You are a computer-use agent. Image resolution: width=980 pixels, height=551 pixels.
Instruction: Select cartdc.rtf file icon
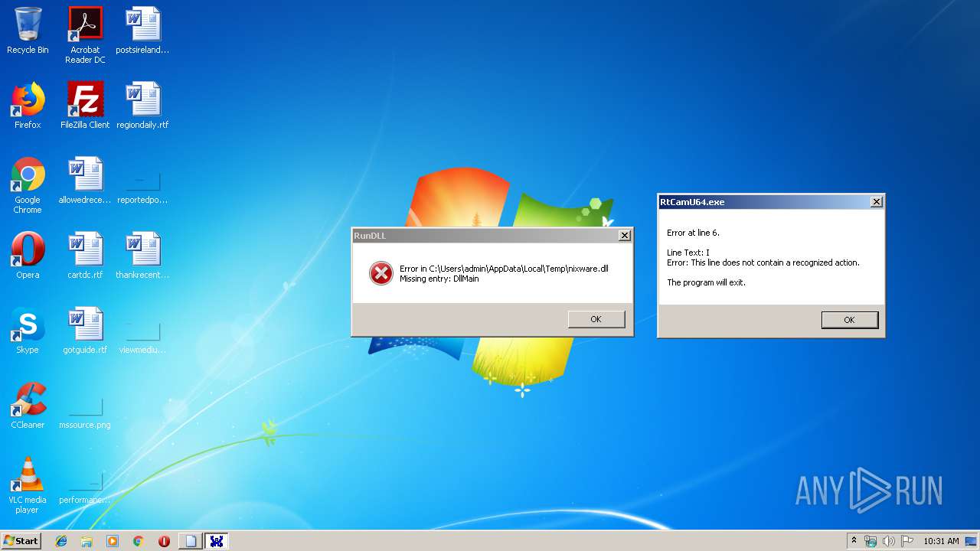(x=85, y=256)
